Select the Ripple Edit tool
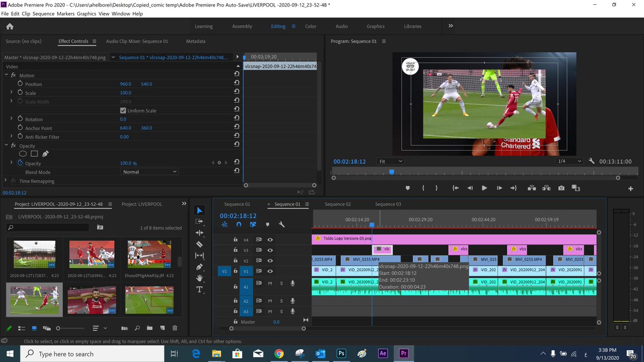Viewport: 644px width, 362px height. point(200,233)
